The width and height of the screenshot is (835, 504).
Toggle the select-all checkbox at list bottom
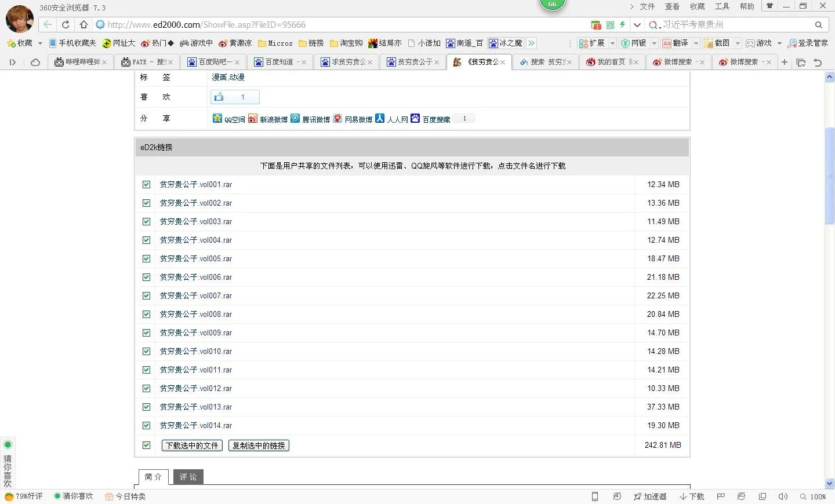coord(146,445)
